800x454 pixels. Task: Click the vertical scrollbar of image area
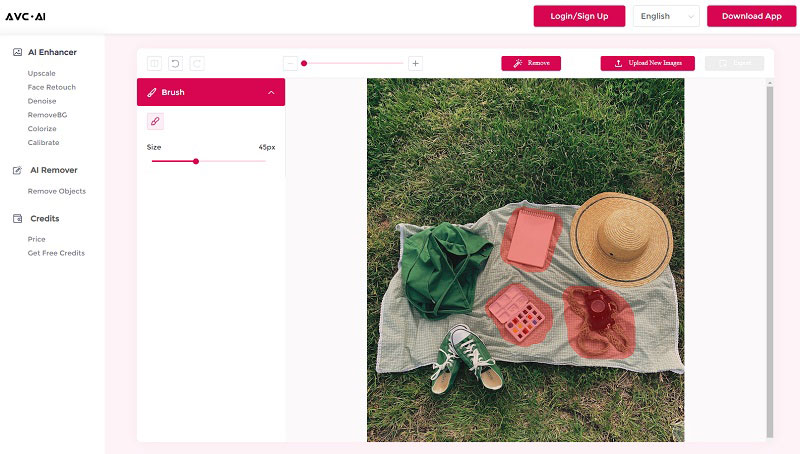point(770,260)
